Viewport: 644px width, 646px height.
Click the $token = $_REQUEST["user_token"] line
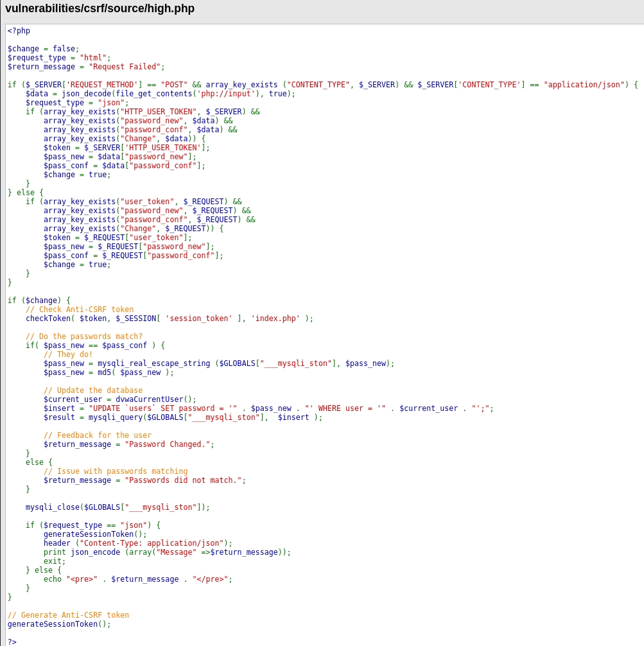click(x=117, y=238)
